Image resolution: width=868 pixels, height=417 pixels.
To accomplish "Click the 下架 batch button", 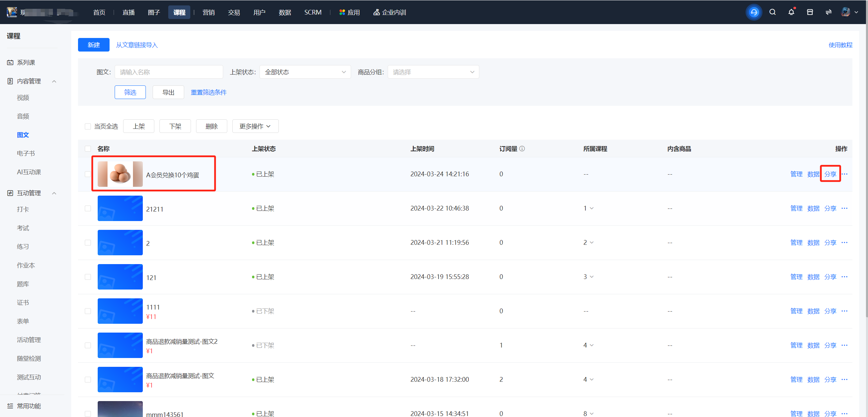I will click(175, 126).
